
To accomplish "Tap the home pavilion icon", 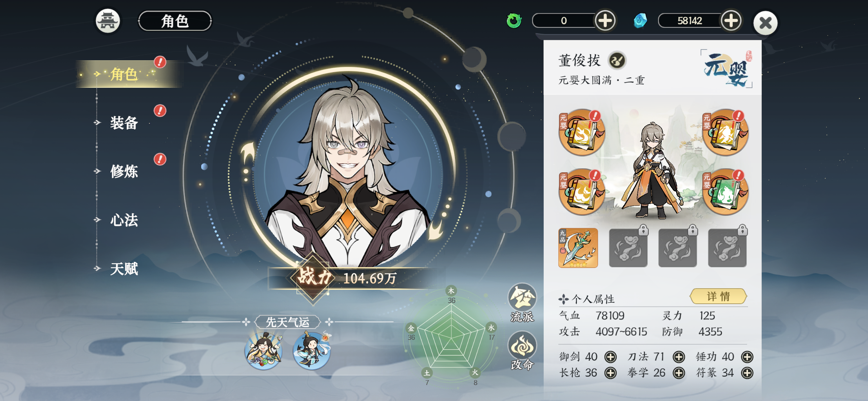I will point(107,21).
